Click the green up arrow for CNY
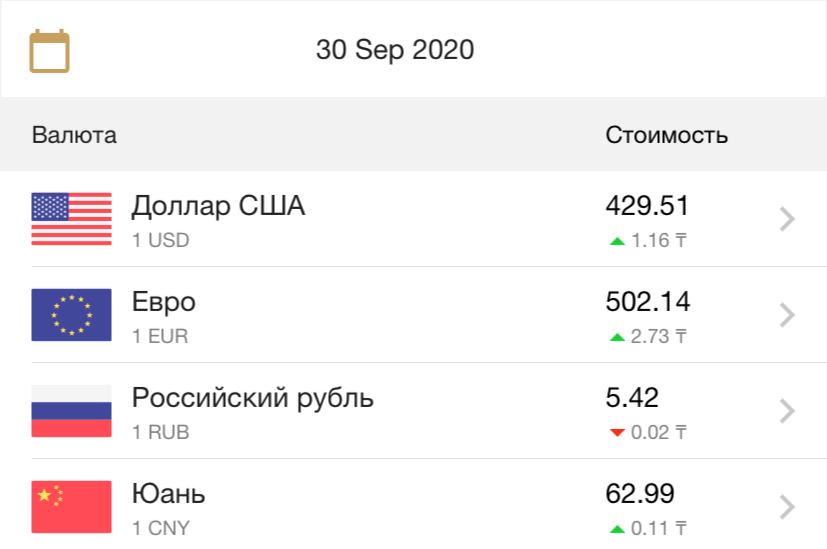827x549 pixels. coord(617,529)
